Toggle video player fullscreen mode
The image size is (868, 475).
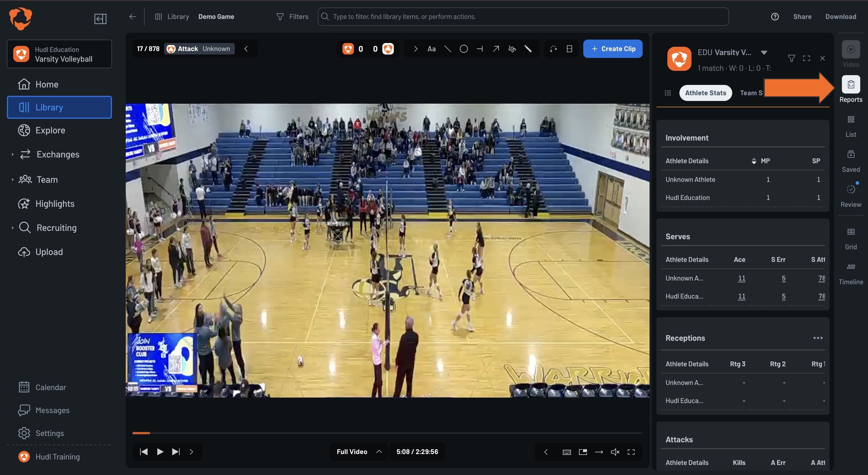click(631, 452)
